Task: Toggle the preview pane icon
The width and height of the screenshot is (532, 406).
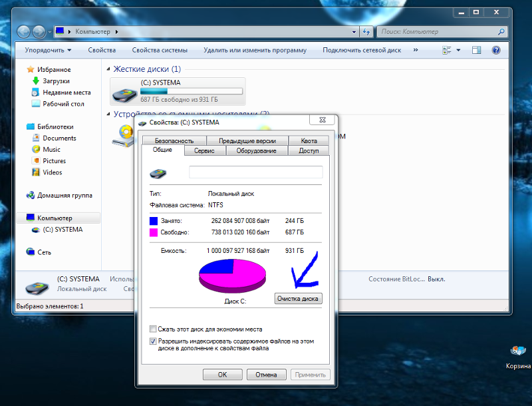Action: point(476,50)
